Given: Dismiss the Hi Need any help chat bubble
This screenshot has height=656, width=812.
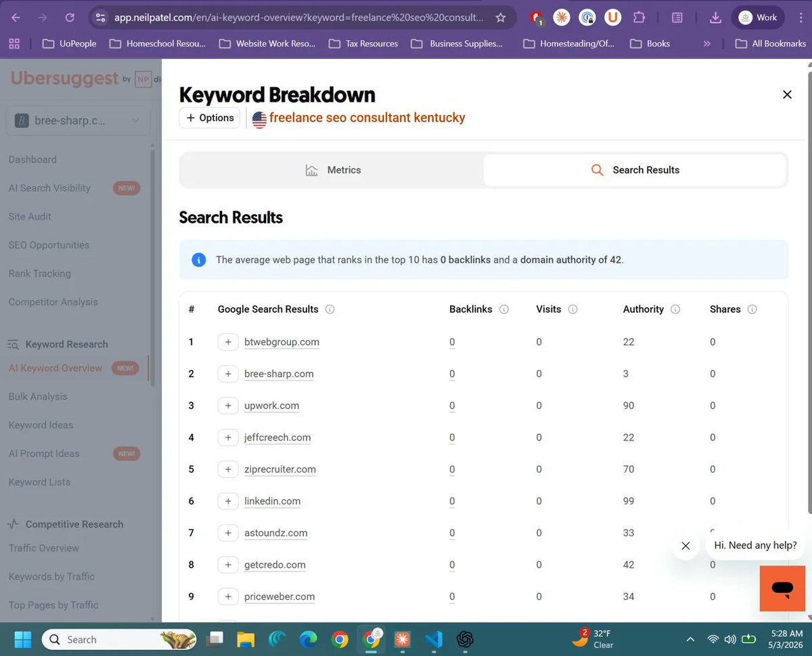Looking at the screenshot, I should (685, 546).
